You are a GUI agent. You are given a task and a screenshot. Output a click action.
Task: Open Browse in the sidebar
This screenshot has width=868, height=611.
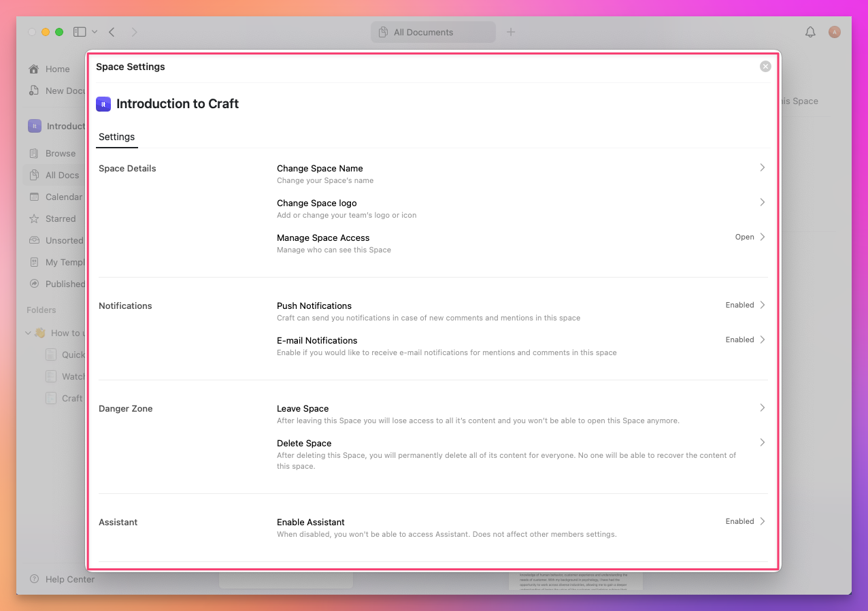pos(53,153)
